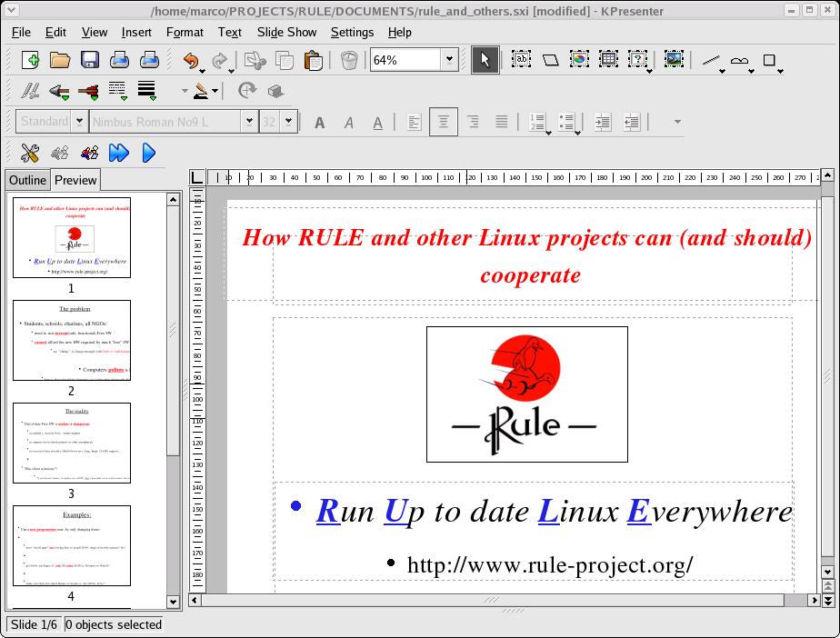Screen dimensions: 840x638
Task: Click the http://www.rule-project.org/ text
Action: tap(550, 564)
